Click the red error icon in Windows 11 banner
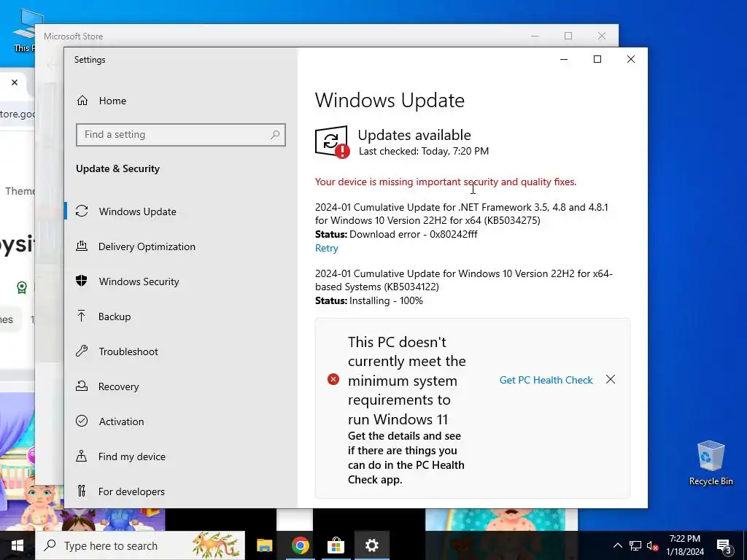Image resolution: width=747 pixels, height=560 pixels. coord(333,379)
